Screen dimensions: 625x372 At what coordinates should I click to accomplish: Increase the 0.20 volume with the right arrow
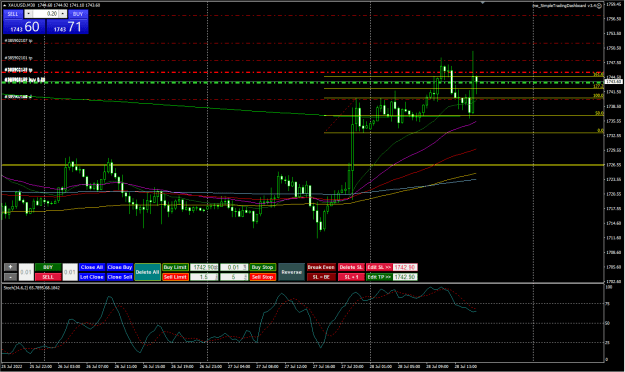pyautogui.click(x=63, y=14)
